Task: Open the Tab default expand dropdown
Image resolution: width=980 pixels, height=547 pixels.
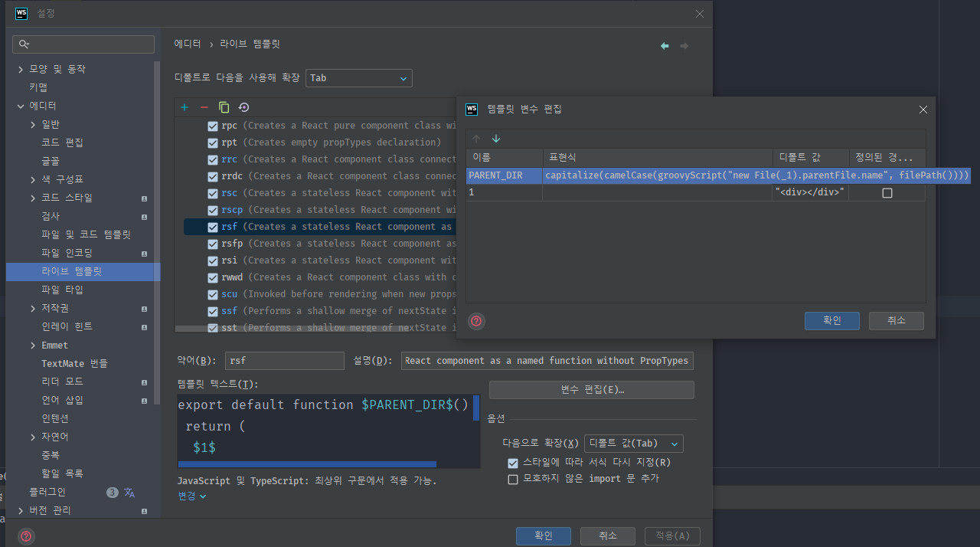Action: 359,78
